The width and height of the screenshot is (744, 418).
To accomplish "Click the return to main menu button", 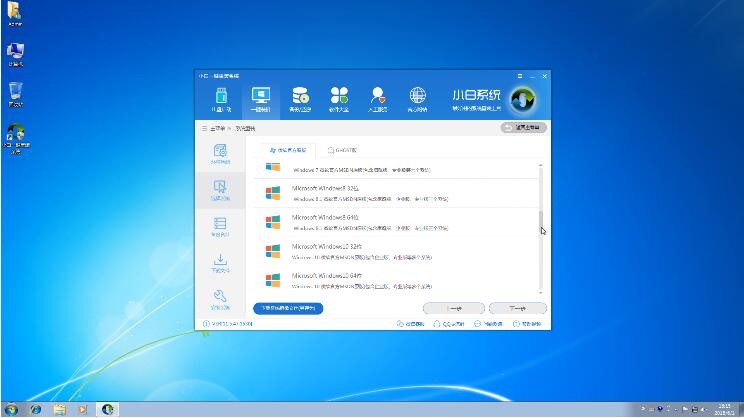I will point(523,128).
